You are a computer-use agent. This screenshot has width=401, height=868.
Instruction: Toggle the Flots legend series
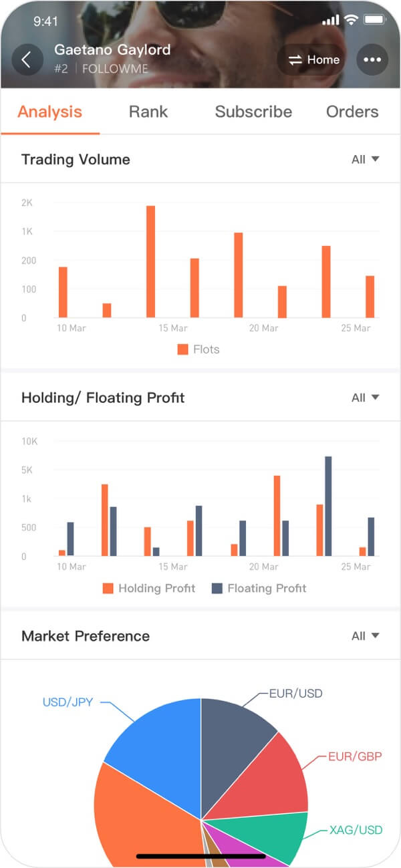point(198,349)
